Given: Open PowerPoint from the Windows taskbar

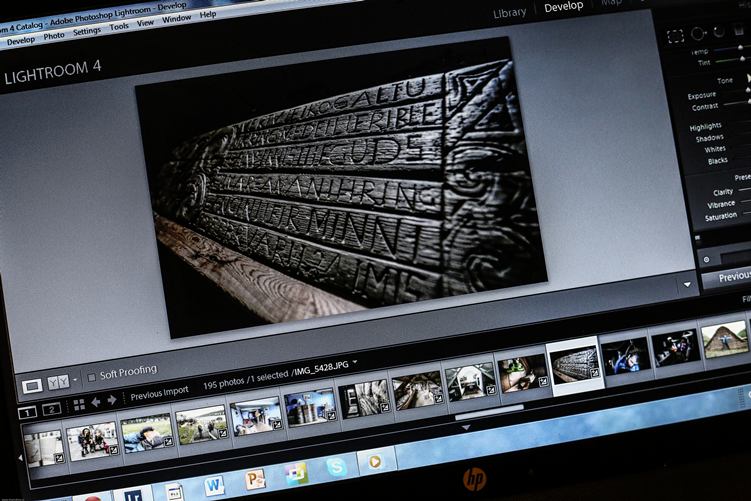Looking at the screenshot, I should click(x=255, y=479).
